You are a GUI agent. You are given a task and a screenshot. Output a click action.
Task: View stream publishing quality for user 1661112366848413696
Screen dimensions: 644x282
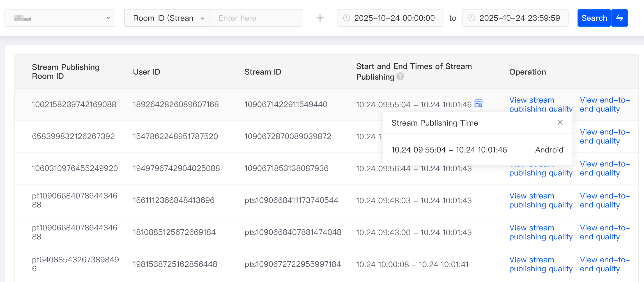tap(540, 200)
